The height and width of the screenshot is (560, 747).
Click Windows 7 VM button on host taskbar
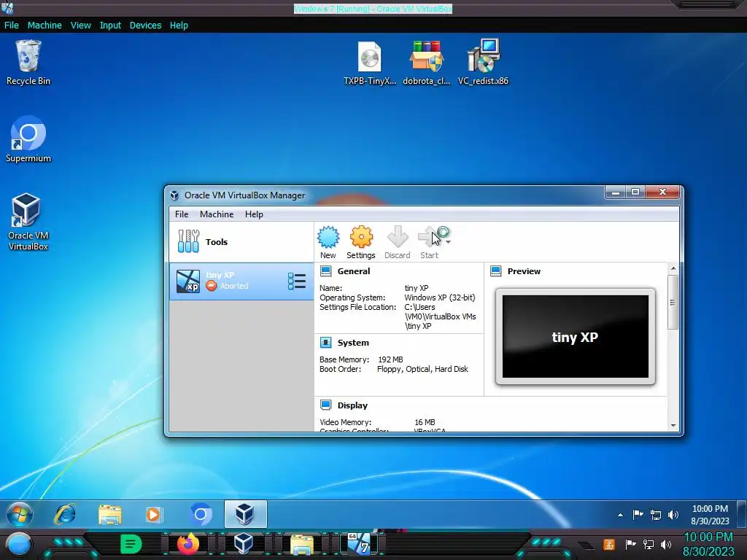point(359,544)
